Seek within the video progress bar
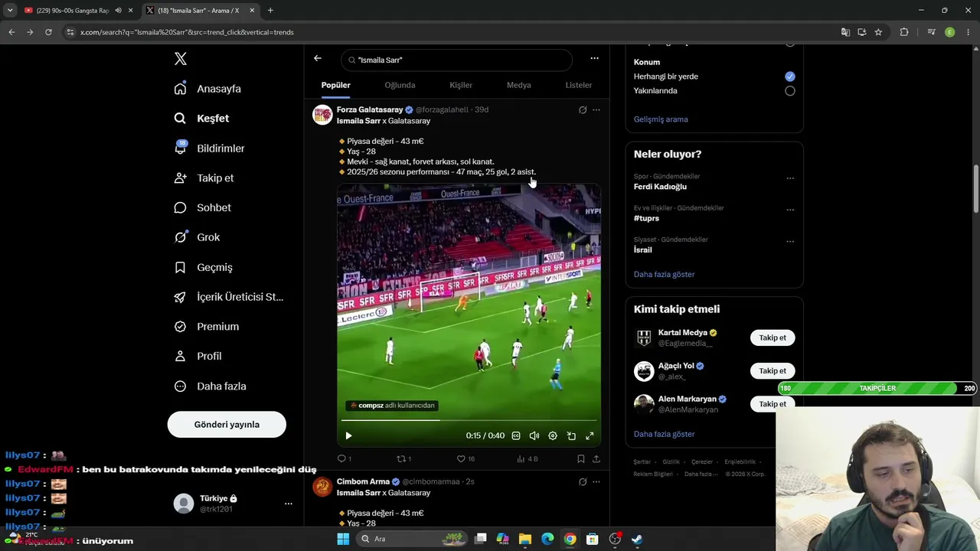 (469, 420)
